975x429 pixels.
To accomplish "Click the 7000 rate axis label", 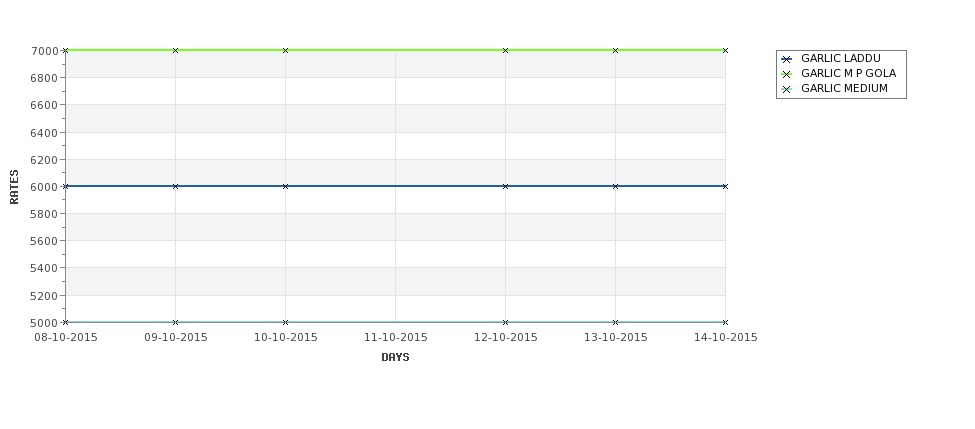I will coord(44,51).
